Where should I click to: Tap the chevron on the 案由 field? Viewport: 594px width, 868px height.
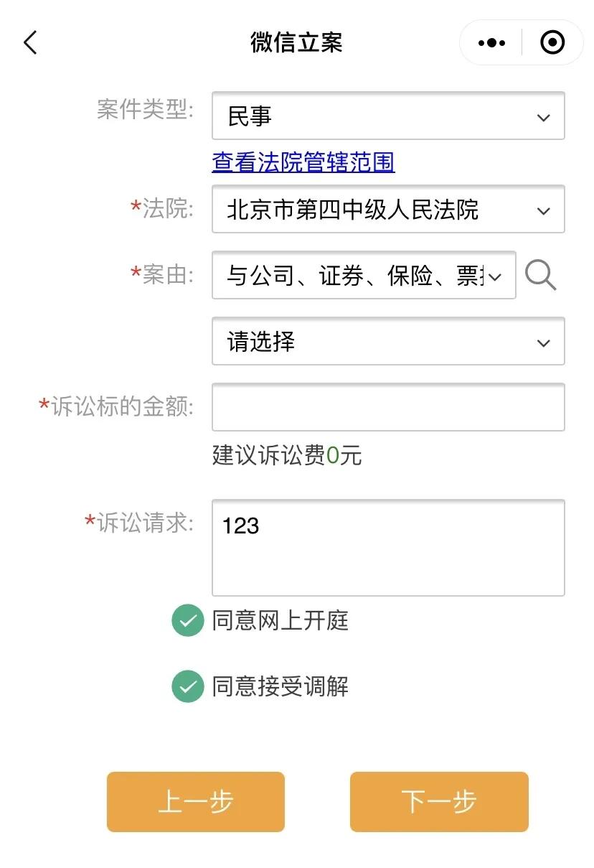tap(496, 276)
